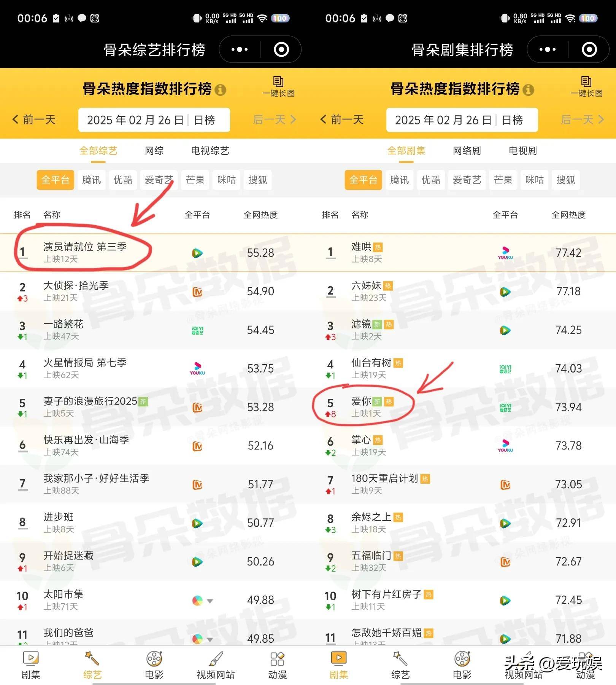The image size is (616, 685).
Task: Open the 树下有片红房子 drama entry
Action: 462,600
